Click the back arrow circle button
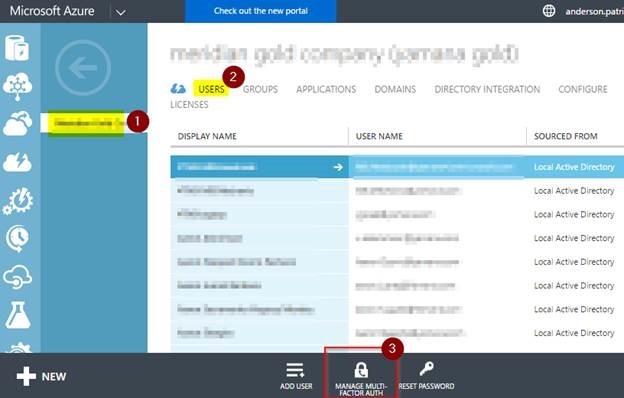This screenshot has height=398, width=624. [x=83, y=68]
